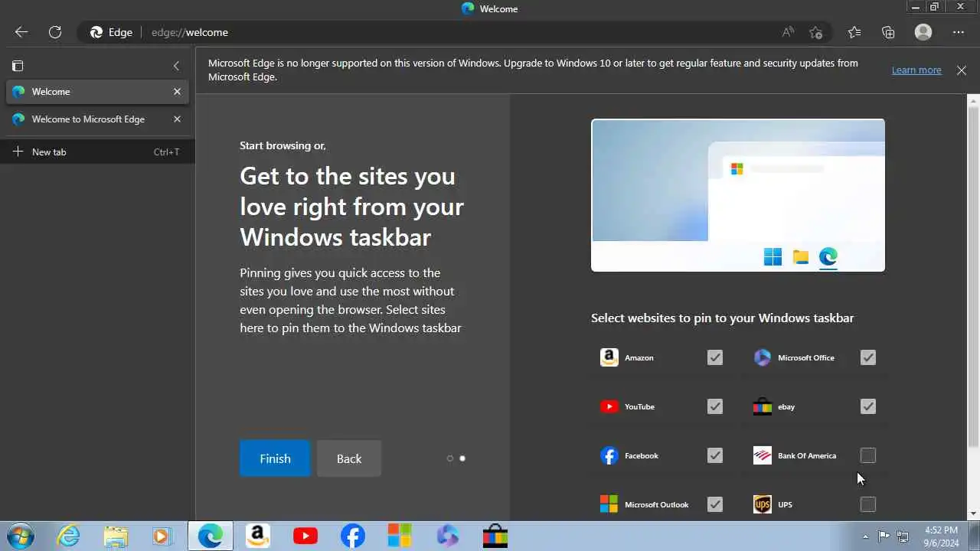This screenshot has width=980, height=551.
Task: Open the Windows Start button
Action: [x=20, y=536]
